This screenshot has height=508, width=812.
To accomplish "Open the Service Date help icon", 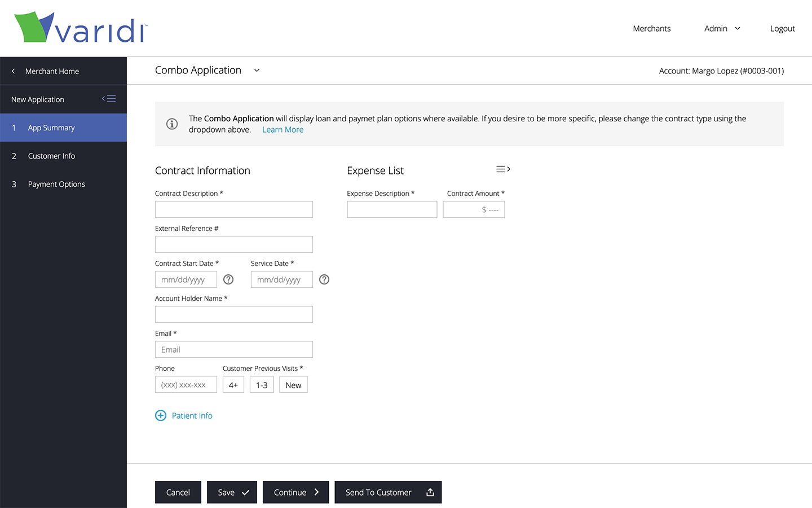I will (324, 279).
